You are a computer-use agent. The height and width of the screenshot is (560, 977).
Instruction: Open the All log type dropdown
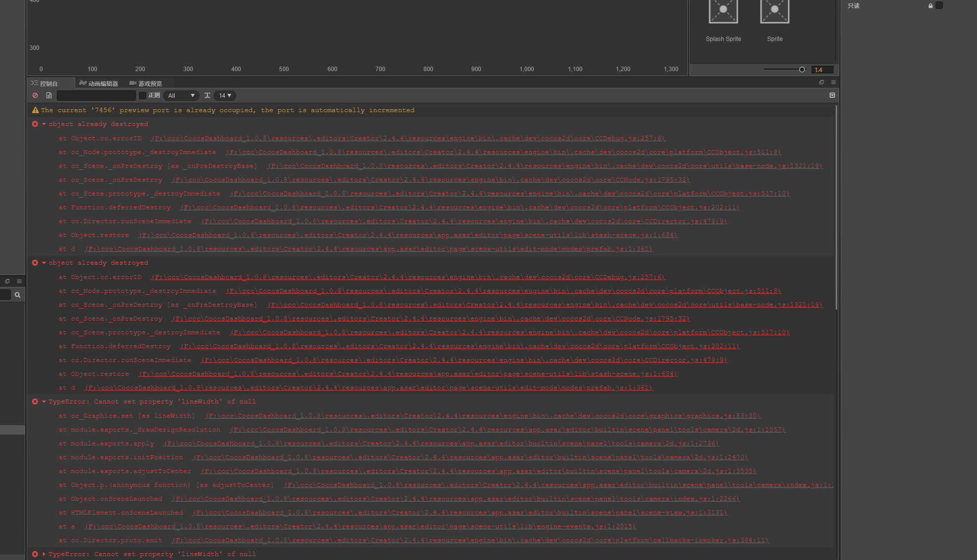181,95
